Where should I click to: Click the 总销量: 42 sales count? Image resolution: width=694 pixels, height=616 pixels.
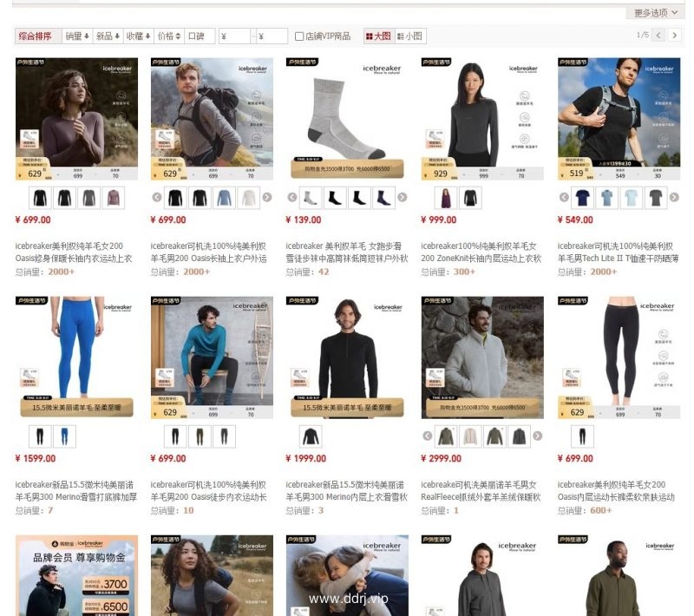click(x=308, y=272)
